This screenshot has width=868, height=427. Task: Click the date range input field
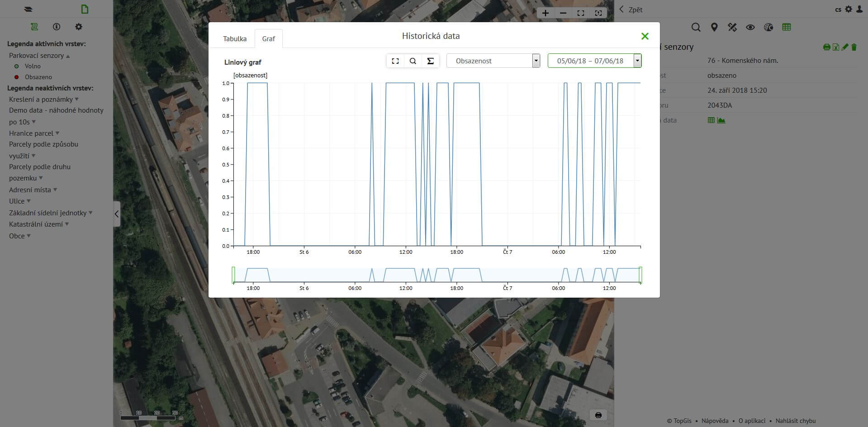(x=590, y=61)
